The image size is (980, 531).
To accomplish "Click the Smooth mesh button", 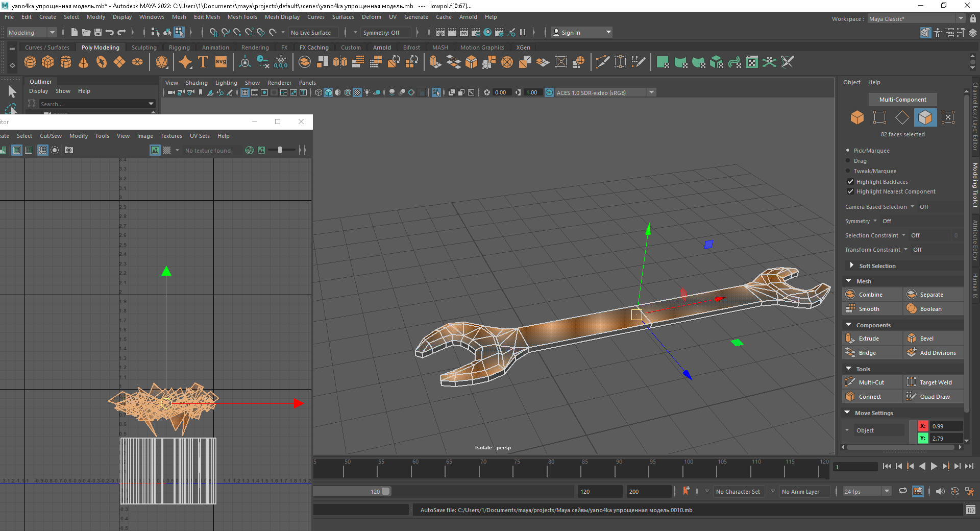I will pyautogui.click(x=872, y=309).
